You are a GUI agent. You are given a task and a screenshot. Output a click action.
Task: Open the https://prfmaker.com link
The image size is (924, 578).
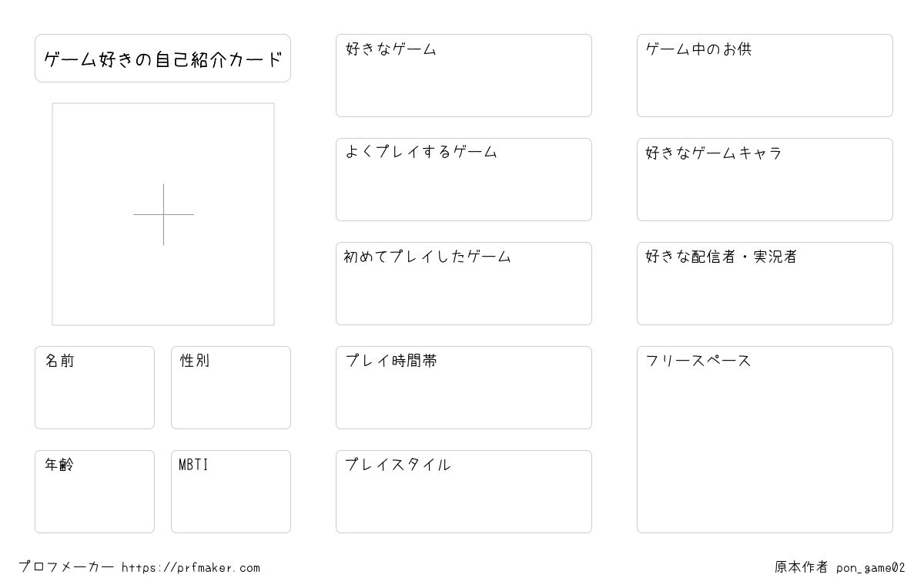[191, 568]
